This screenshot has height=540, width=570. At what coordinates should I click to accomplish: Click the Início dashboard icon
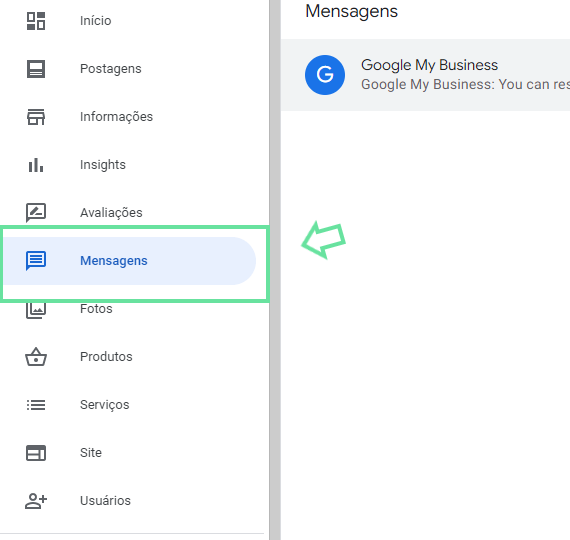tap(36, 21)
